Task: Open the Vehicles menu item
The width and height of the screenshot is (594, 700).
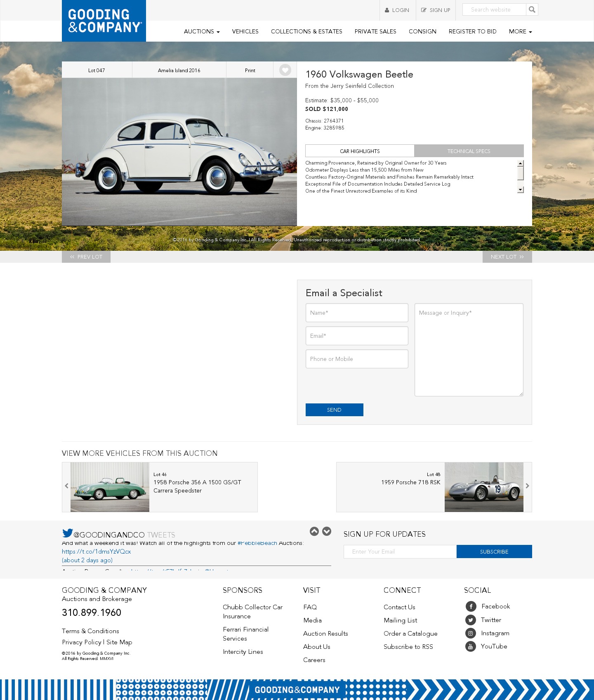Action: tap(245, 31)
